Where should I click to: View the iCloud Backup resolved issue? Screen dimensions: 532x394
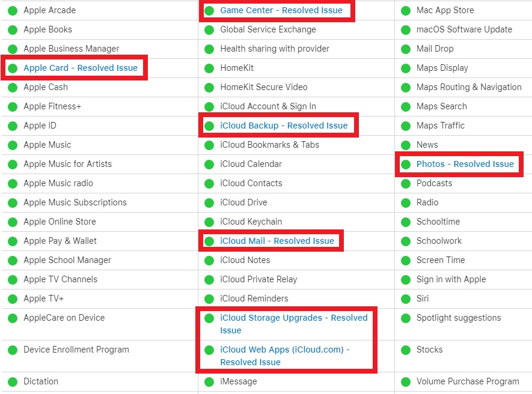point(284,126)
